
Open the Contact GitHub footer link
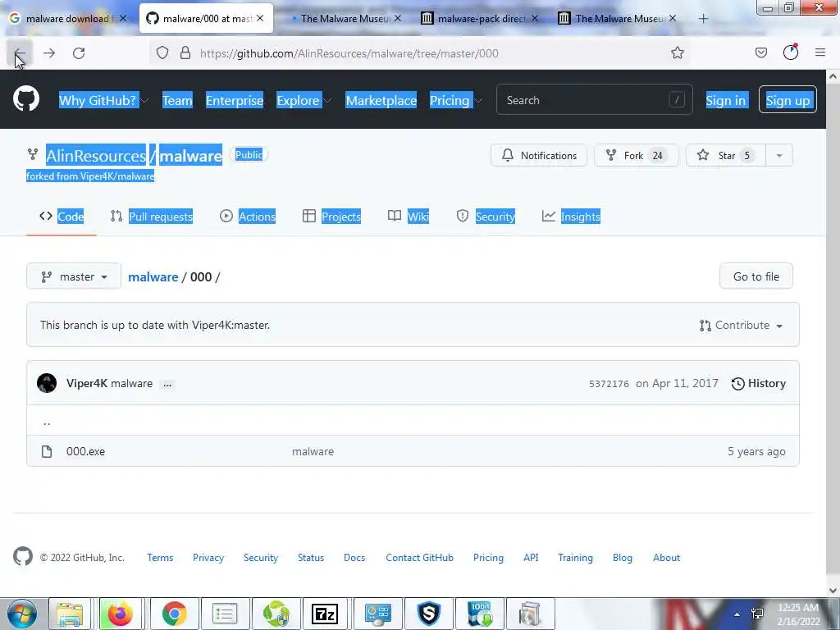[x=419, y=558]
